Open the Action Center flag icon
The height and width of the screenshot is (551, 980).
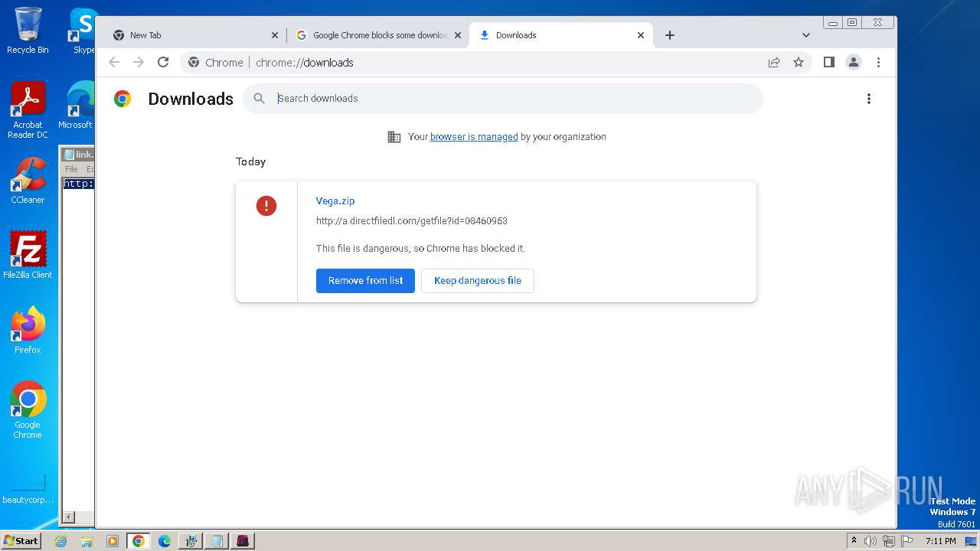click(x=907, y=541)
